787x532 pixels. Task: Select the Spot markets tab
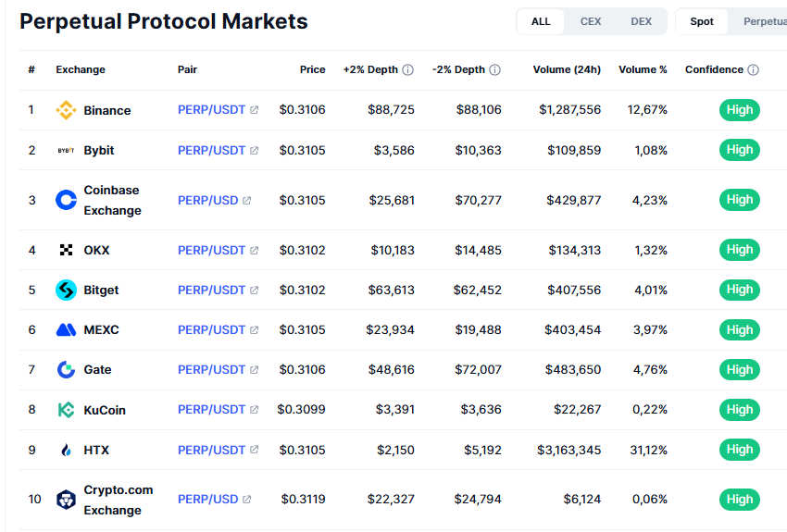[x=702, y=21]
